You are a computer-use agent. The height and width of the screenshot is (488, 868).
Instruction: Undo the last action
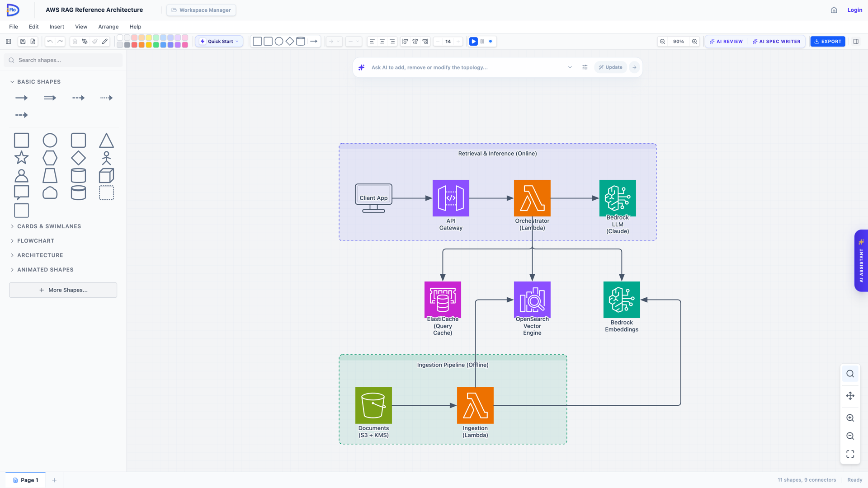50,41
